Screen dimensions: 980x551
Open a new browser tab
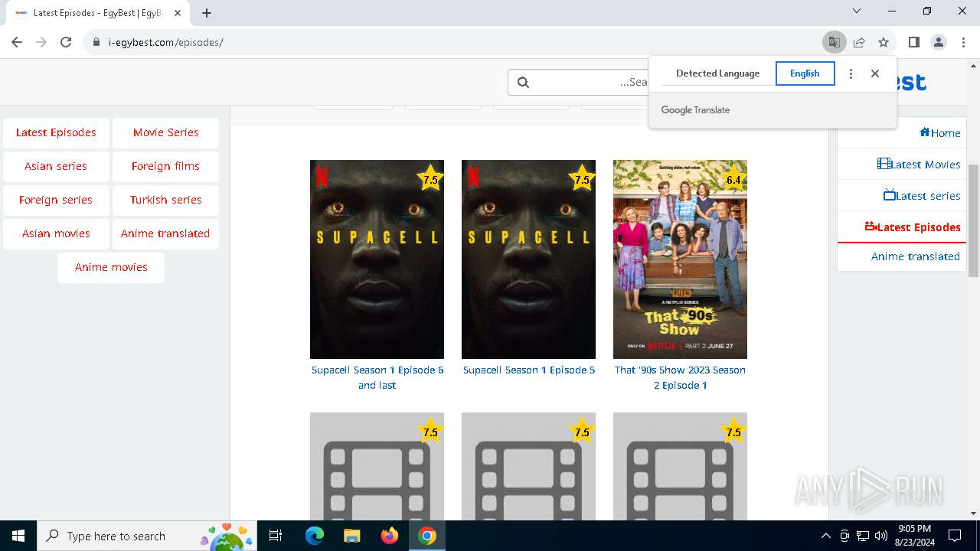(x=207, y=12)
